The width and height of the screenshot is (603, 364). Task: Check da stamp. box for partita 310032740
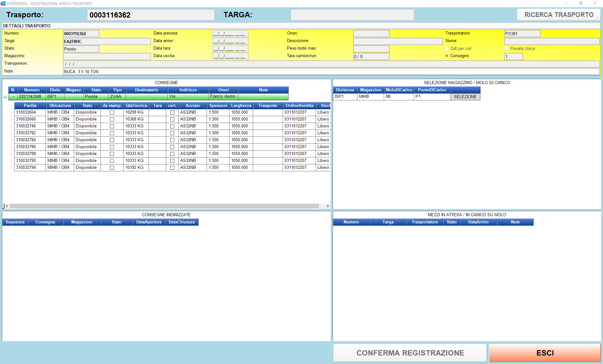[x=112, y=126]
